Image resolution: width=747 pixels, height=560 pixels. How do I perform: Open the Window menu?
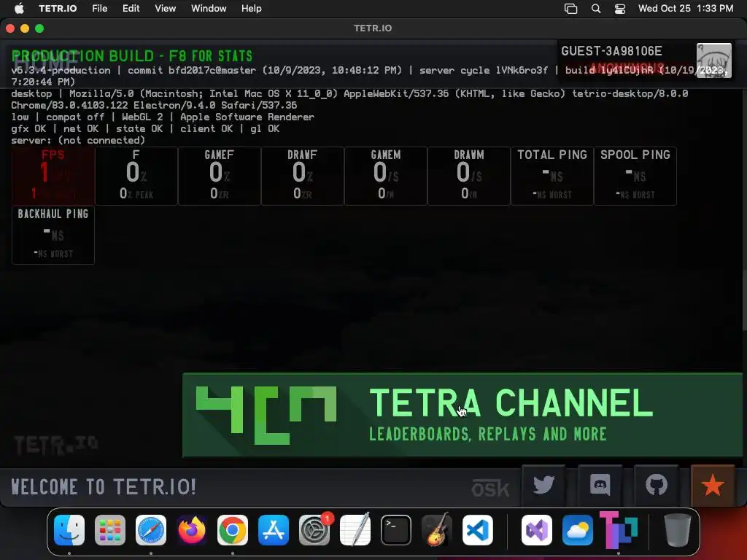209,8
